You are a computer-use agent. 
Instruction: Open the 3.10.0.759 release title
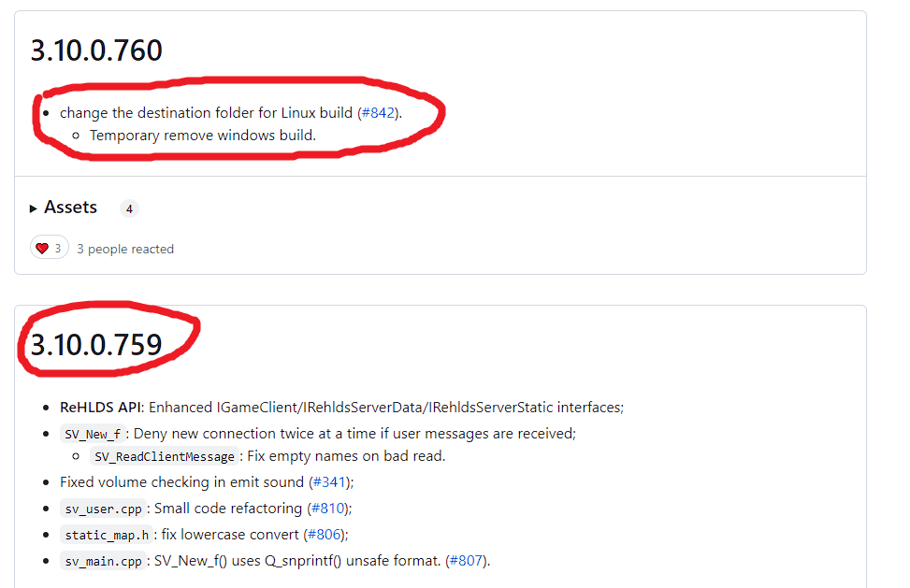(96, 345)
